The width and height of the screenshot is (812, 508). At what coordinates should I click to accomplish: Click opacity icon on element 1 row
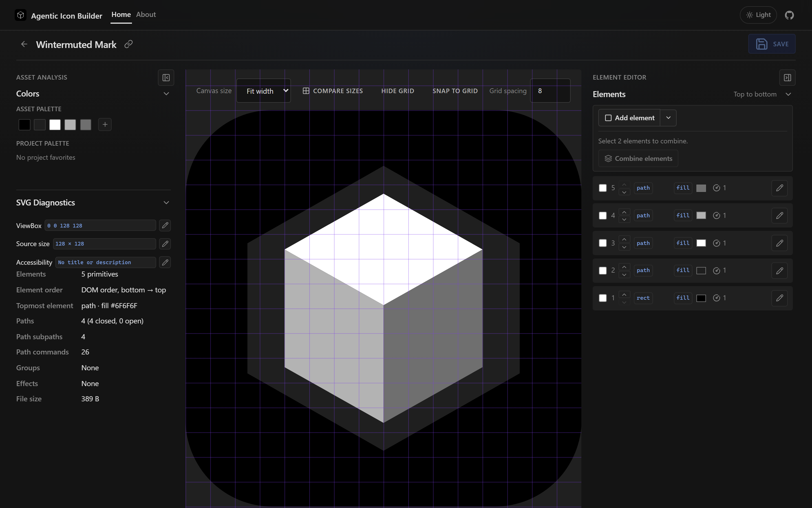(716, 298)
